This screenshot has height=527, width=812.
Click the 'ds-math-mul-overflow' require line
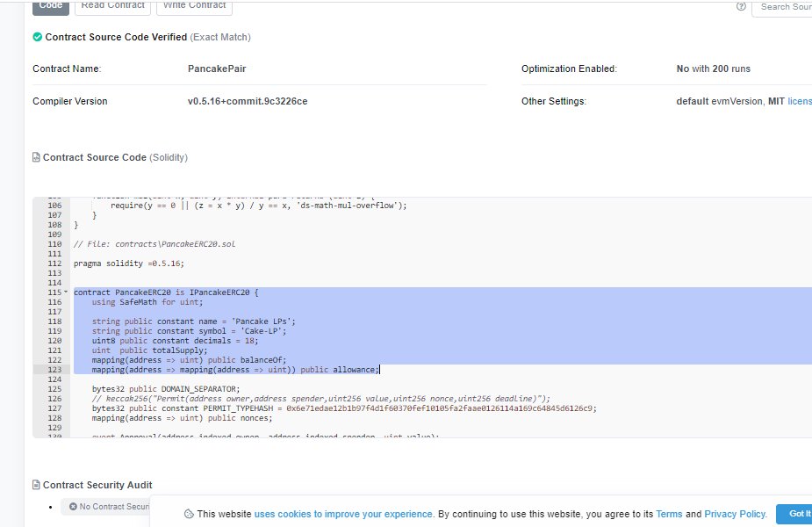click(259, 206)
